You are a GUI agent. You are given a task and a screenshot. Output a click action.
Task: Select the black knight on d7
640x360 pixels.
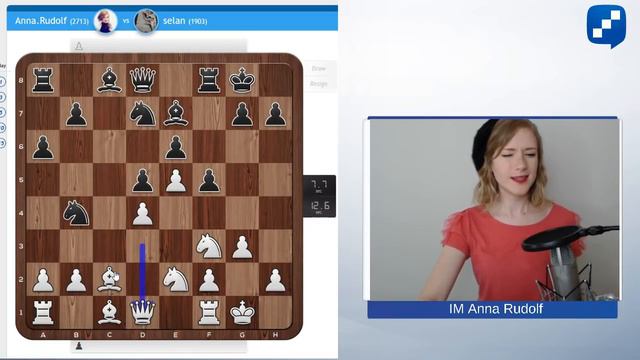coord(142,113)
